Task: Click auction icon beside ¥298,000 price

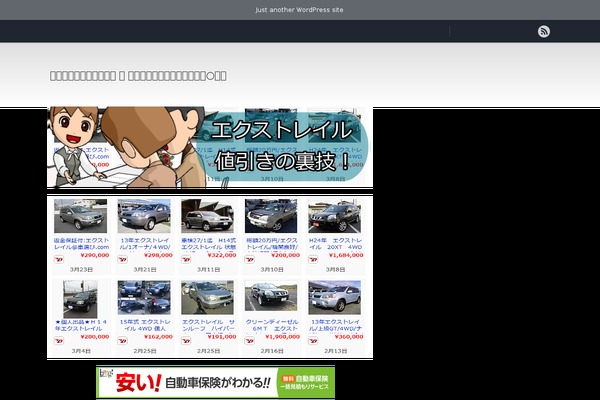Action: coord(122,260)
